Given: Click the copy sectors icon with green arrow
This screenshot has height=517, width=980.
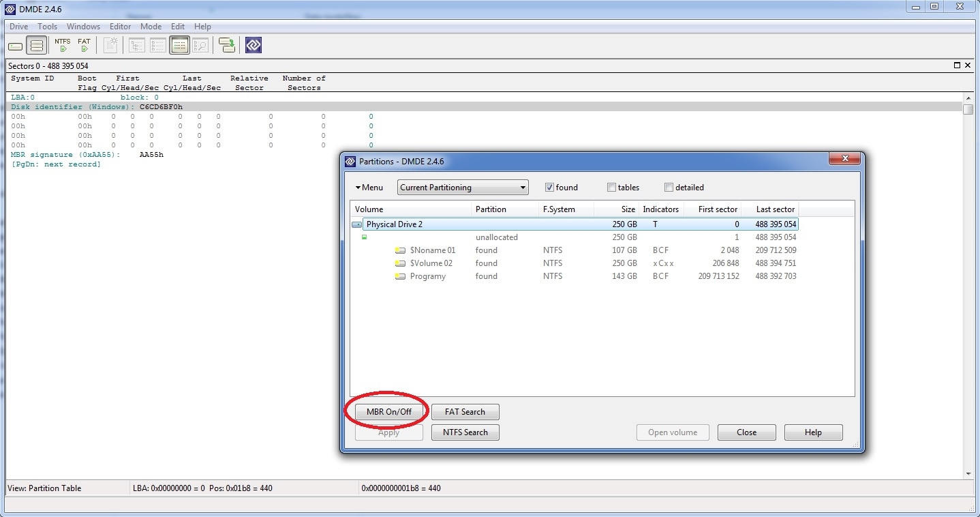Looking at the screenshot, I should 227,46.
